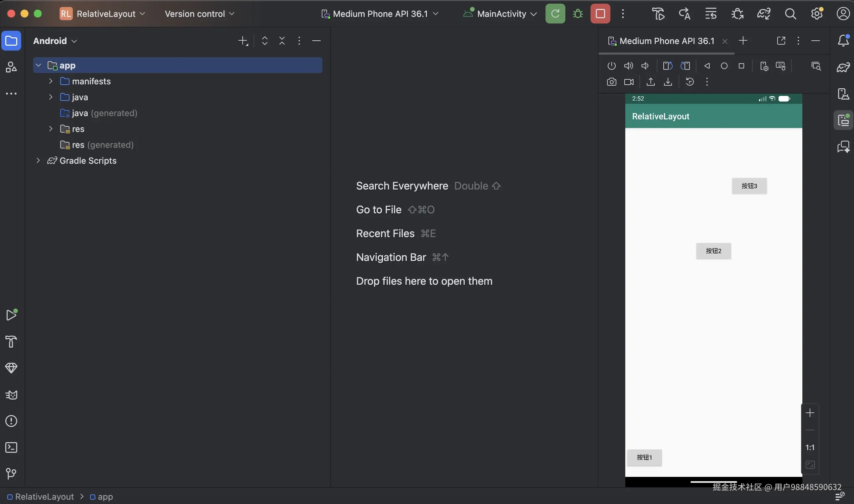Open the Terminal tool window
Image resolution: width=854 pixels, height=504 pixels.
pos(11,448)
